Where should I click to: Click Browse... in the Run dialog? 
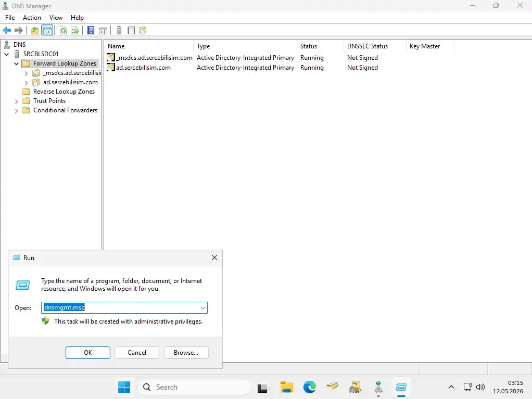pyautogui.click(x=186, y=353)
